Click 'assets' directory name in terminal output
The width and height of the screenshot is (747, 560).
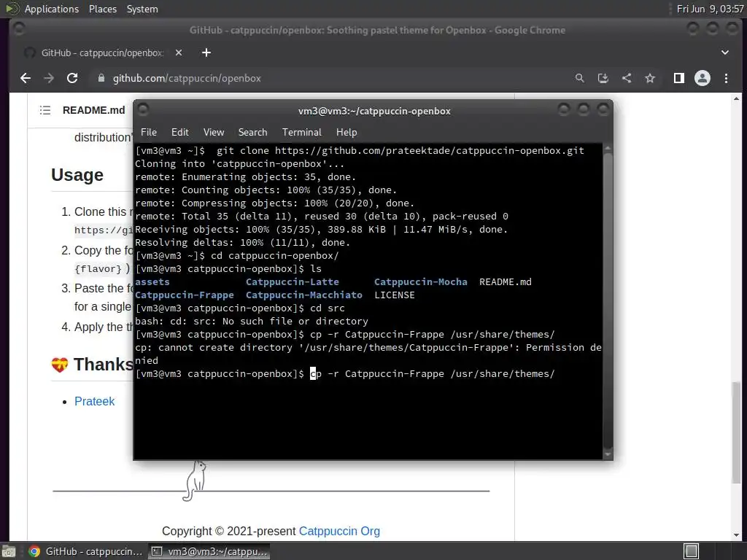[152, 282]
